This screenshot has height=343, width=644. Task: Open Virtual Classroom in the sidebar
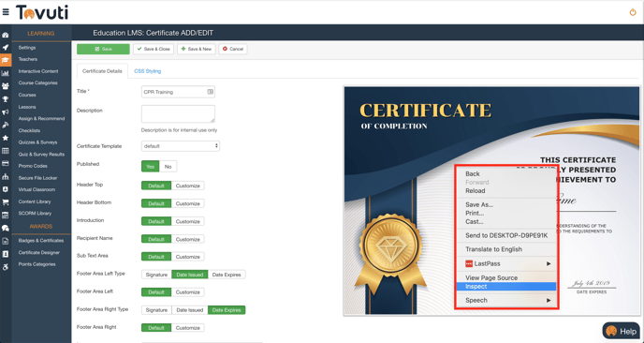(x=37, y=189)
